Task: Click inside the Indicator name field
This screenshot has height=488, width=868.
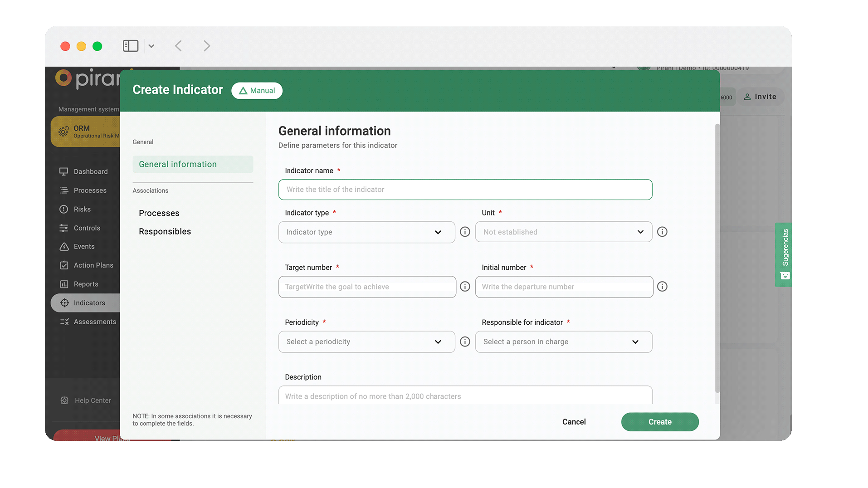Action: pyautogui.click(x=465, y=190)
